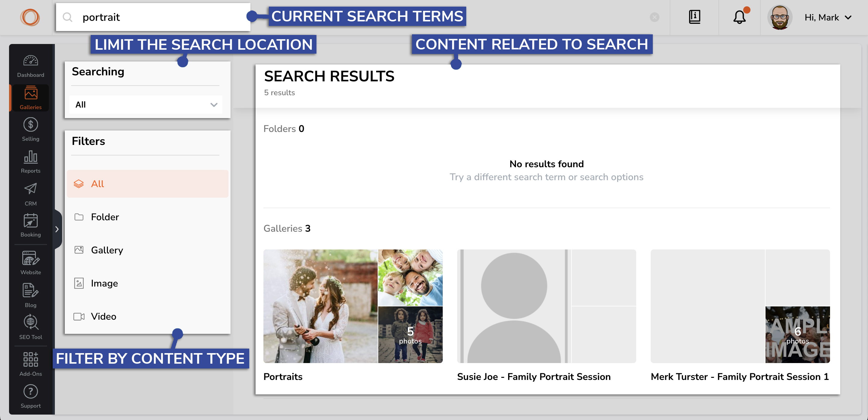Open the SEO Tool icon

(x=31, y=327)
